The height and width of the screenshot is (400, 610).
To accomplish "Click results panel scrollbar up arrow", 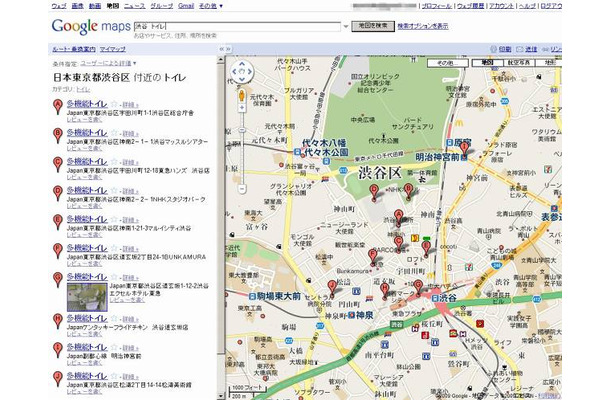I will 221,60.
